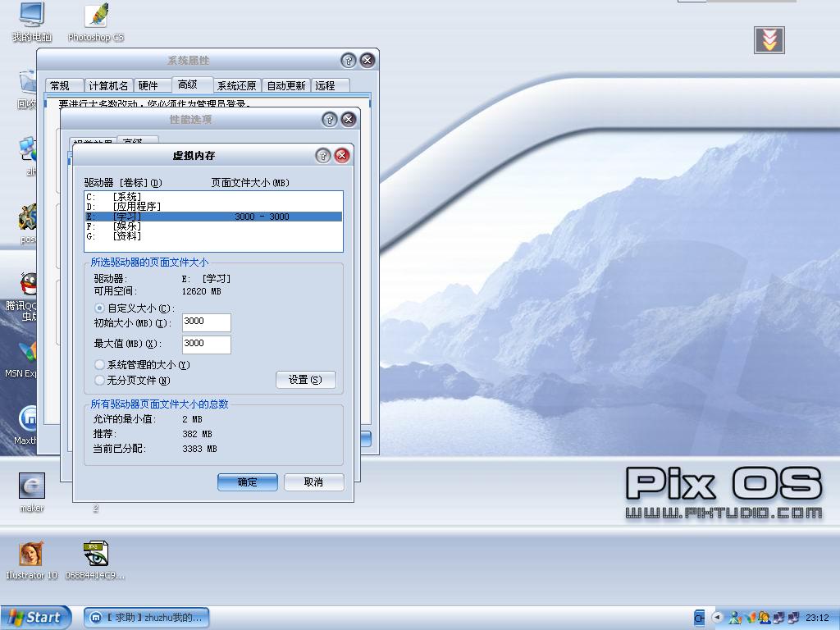Click the 3383 MB currently allocated value
The width and height of the screenshot is (840, 630).
coord(199,449)
